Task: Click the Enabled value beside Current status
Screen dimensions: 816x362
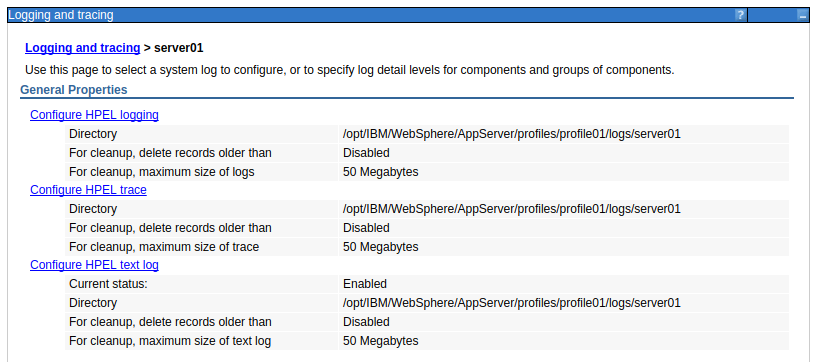Action: click(365, 284)
